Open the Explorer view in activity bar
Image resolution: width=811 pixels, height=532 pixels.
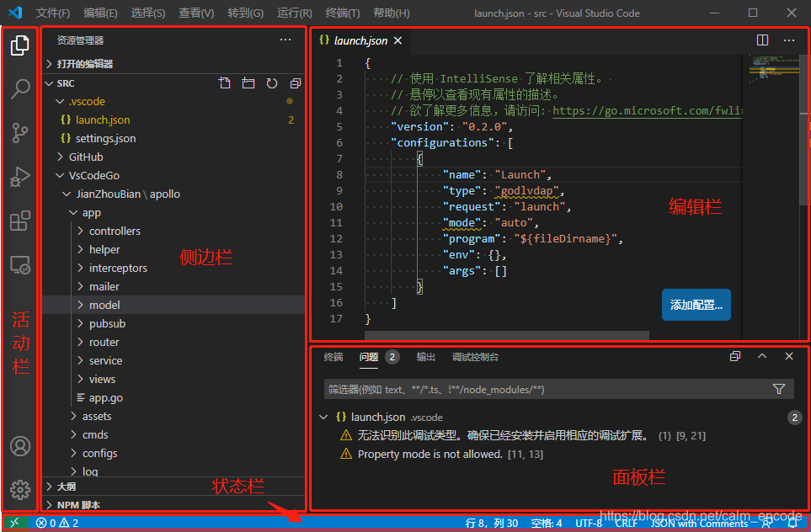point(20,45)
